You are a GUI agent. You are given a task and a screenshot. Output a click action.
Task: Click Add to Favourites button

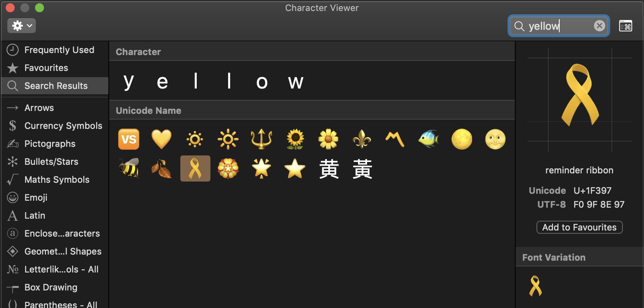pos(579,227)
